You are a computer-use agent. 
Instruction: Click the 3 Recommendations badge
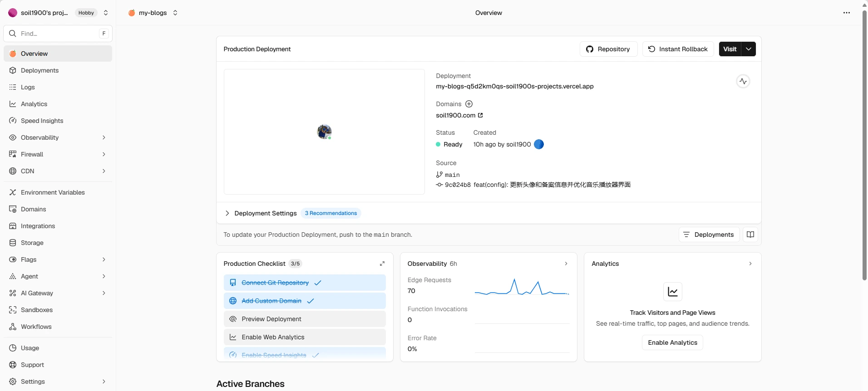331,213
